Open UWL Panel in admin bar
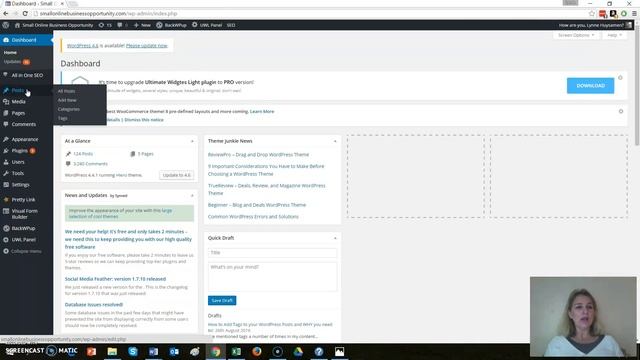The width and height of the screenshot is (640, 360). click(207, 25)
